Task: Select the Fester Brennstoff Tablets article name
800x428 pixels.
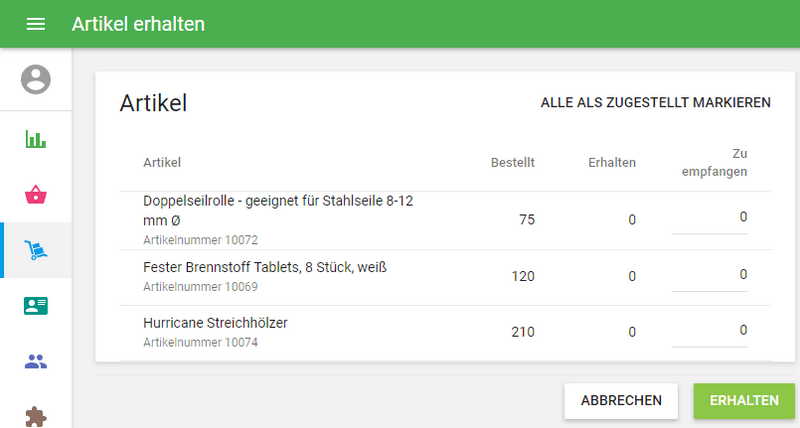Action: point(265,267)
